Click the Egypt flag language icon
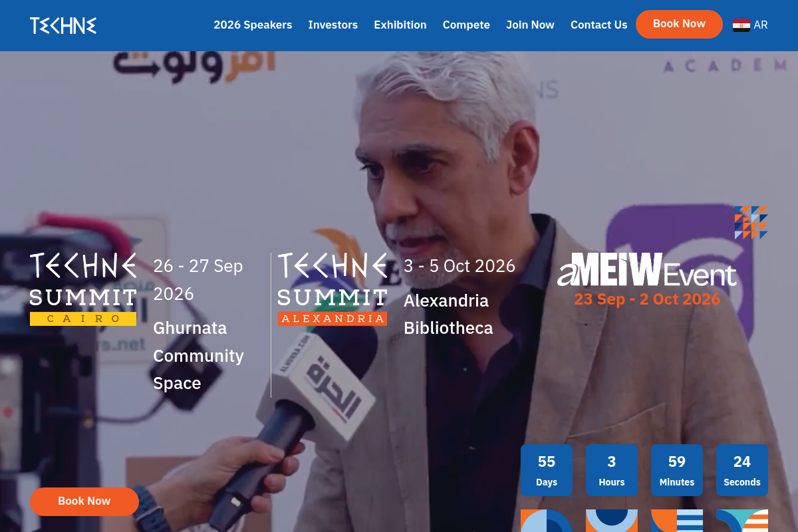 tap(741, 25)
